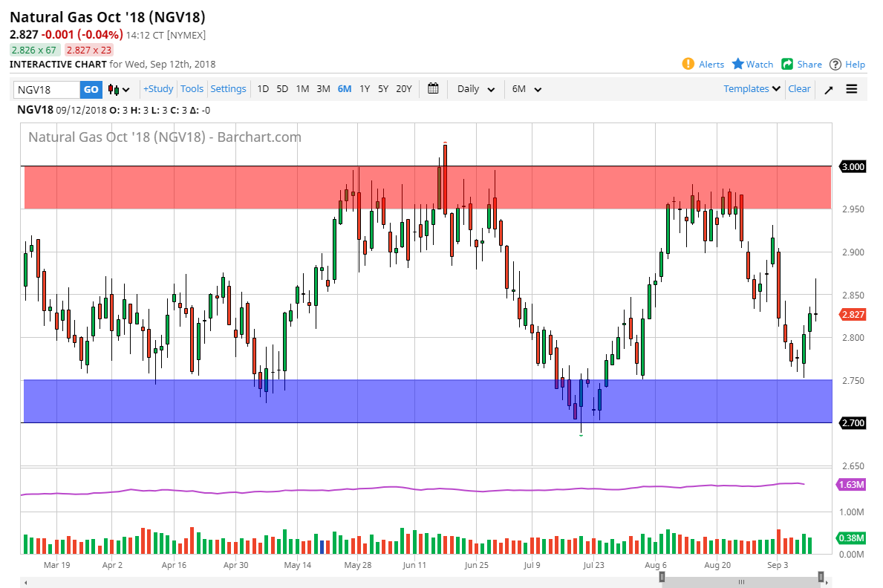Click the 2.650 price axis label
This screenshot has width=883, height=588.
pyautogui.click(x=853, y=466)
